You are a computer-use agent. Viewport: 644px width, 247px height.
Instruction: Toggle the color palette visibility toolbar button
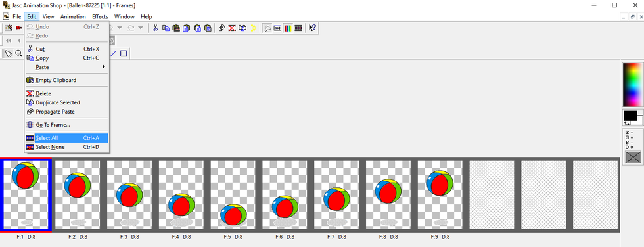[x=288, y=28]
